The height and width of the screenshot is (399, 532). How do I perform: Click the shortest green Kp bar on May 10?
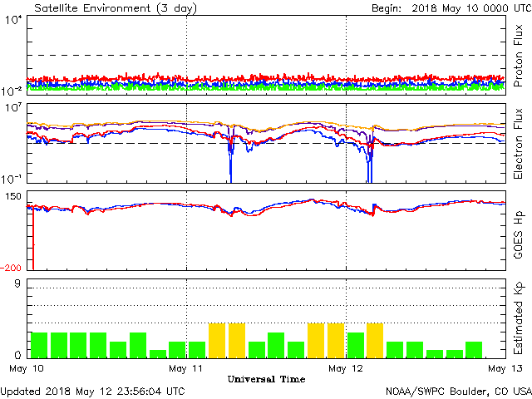(x=158, y=354)
